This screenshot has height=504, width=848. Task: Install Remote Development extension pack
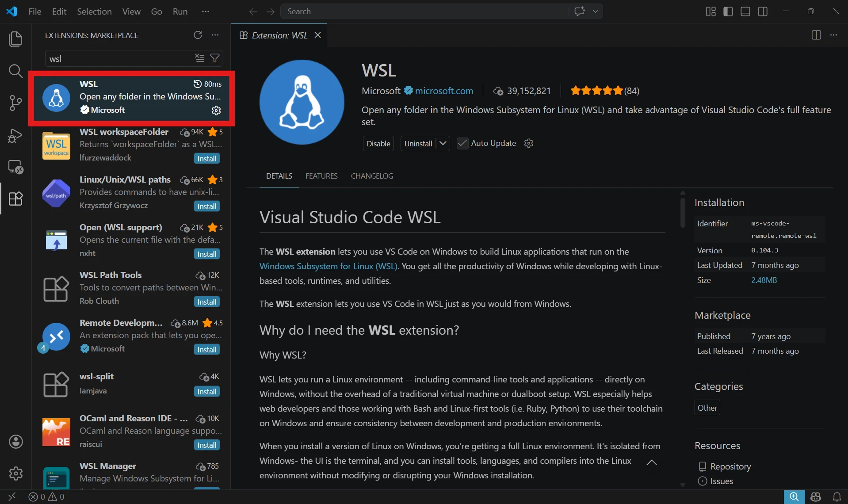(207, 349)
